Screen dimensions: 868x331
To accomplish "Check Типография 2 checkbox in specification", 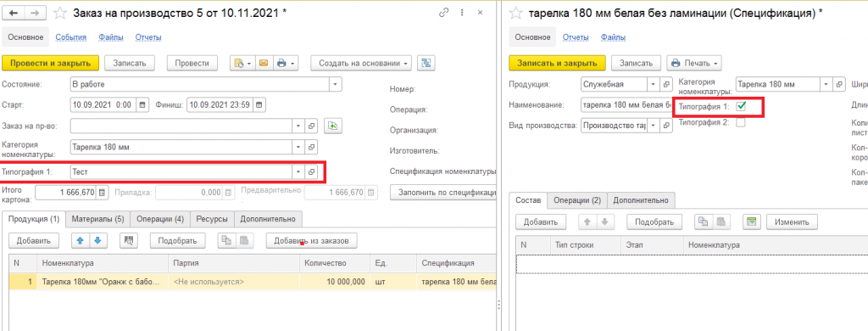I will (741, 123).
